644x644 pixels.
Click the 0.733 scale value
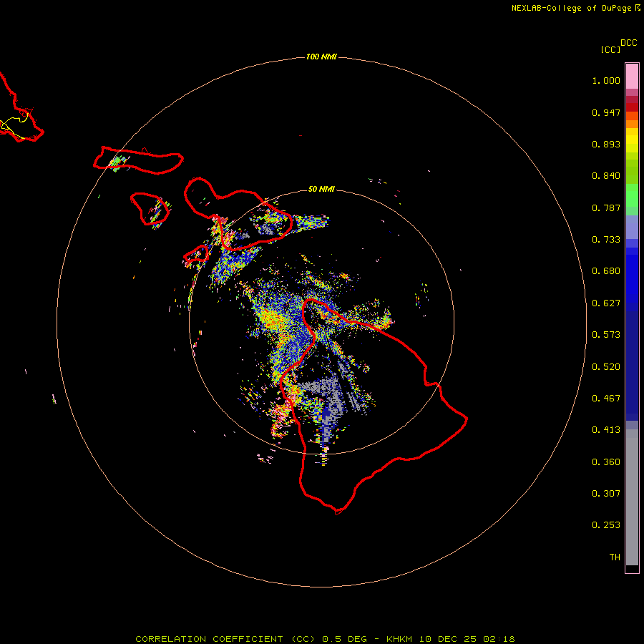(x=606, y=240)
